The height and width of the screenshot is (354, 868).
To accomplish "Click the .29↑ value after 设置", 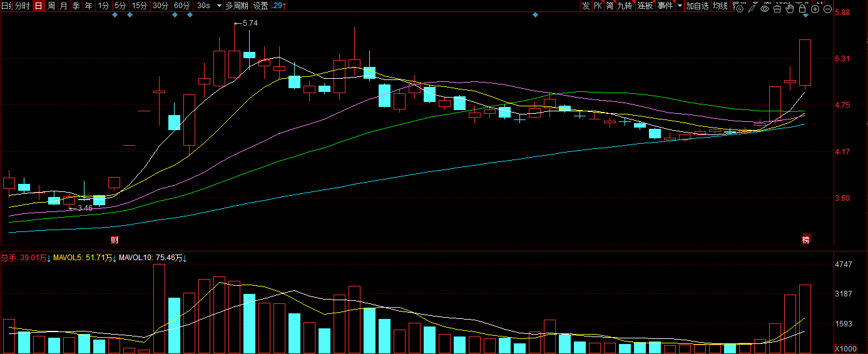I will [280, 6].
